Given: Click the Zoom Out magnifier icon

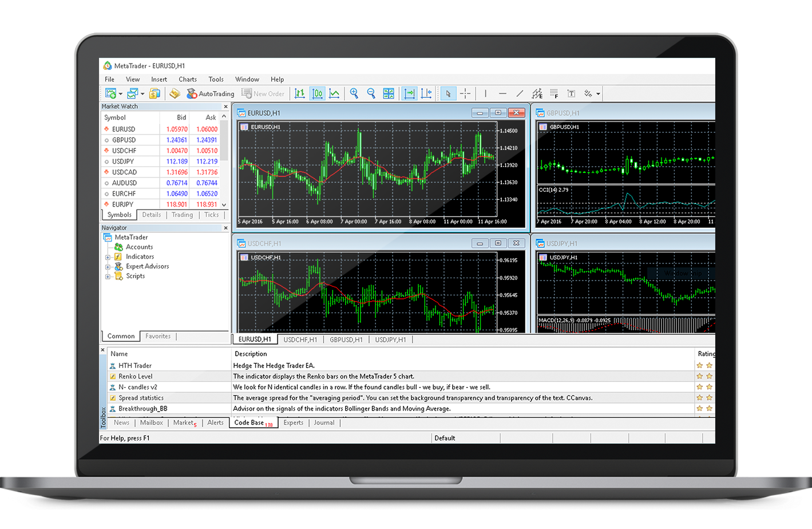Looking at the screenshot, I should tap(371, 93).
